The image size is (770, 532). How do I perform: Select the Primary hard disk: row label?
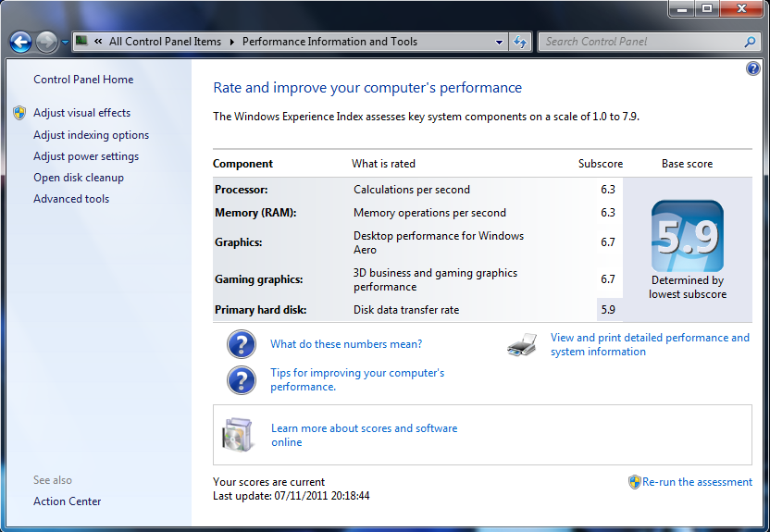tap(260, 310)
